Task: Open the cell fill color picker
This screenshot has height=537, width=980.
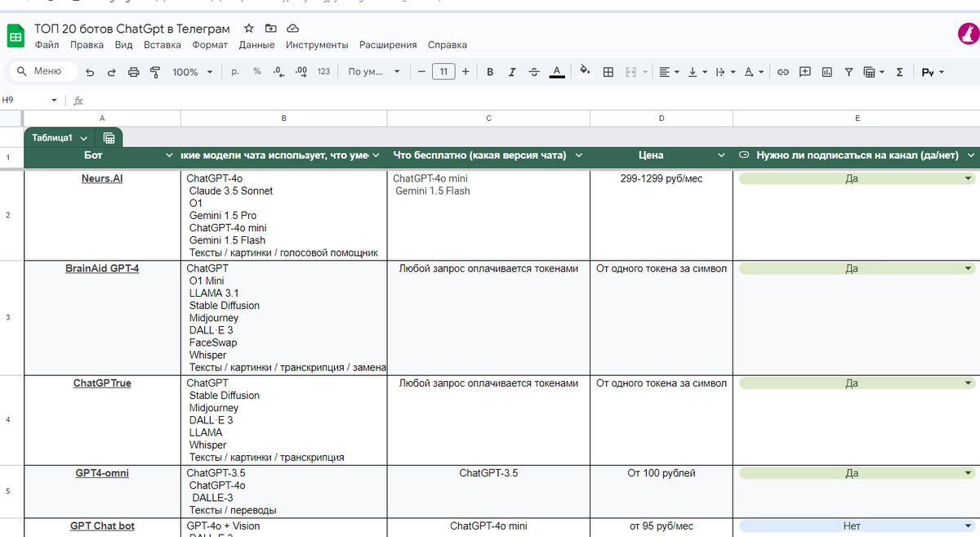Action: tap(585, 71)
